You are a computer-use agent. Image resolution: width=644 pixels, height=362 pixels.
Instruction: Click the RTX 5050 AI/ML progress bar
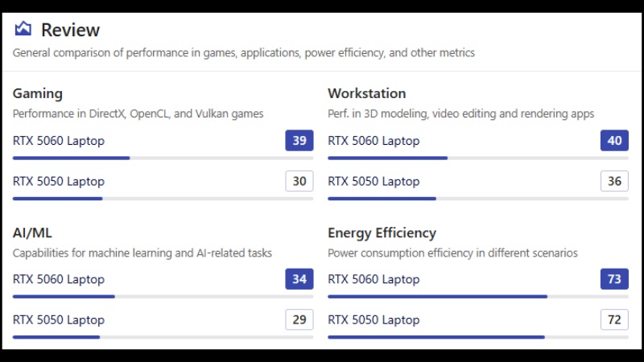163,337
